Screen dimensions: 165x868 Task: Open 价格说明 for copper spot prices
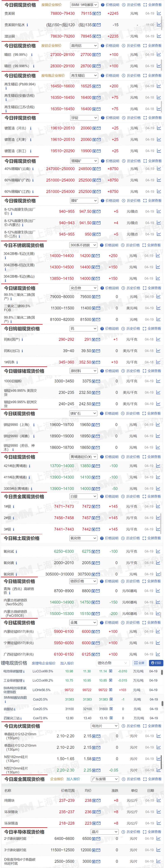point(110,5)
